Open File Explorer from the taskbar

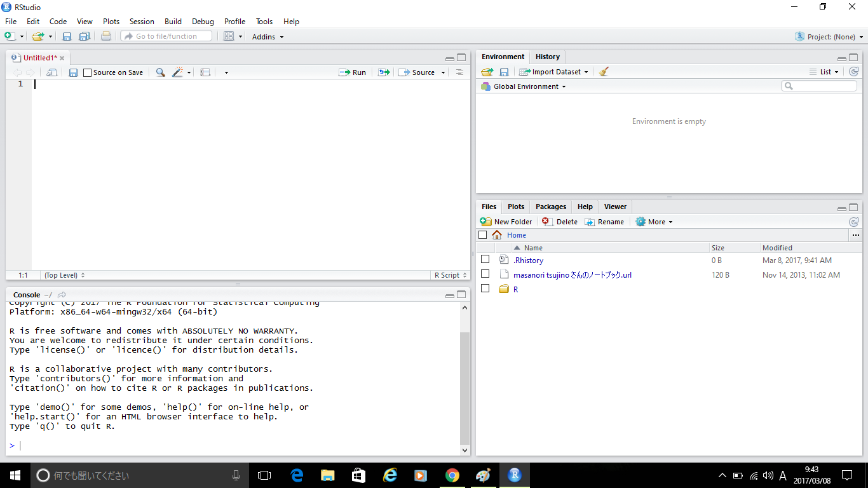coord(328,475)
